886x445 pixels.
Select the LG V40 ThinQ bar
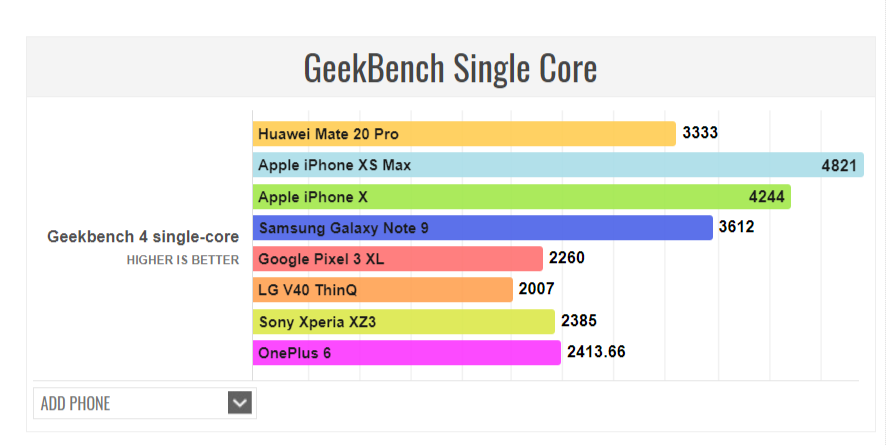click(383, 290)
